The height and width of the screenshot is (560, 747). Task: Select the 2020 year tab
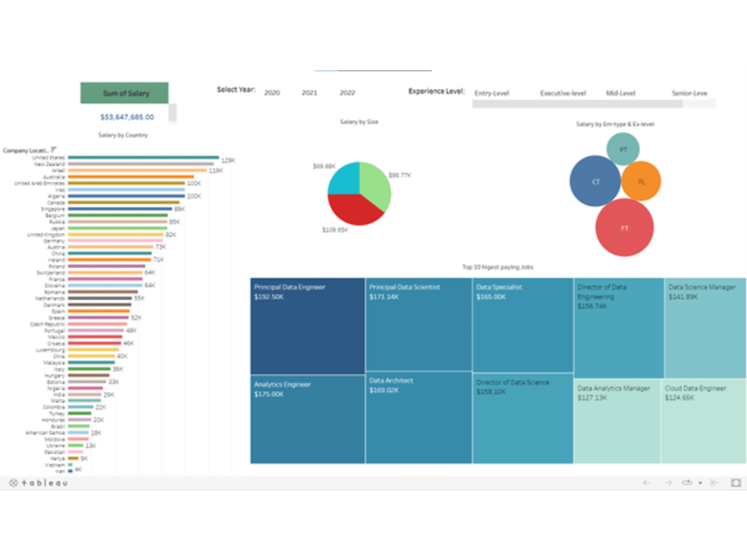(273, 93)
